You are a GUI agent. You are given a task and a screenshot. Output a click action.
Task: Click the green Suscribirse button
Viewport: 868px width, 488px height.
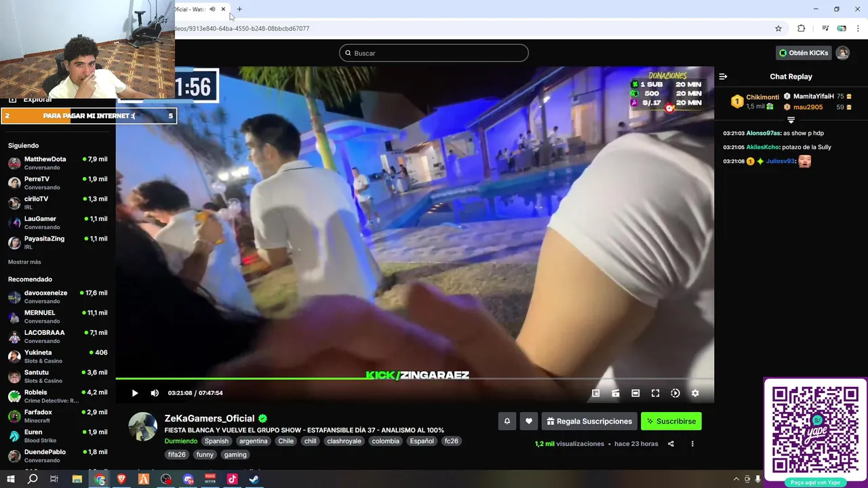tap(671, 421)
